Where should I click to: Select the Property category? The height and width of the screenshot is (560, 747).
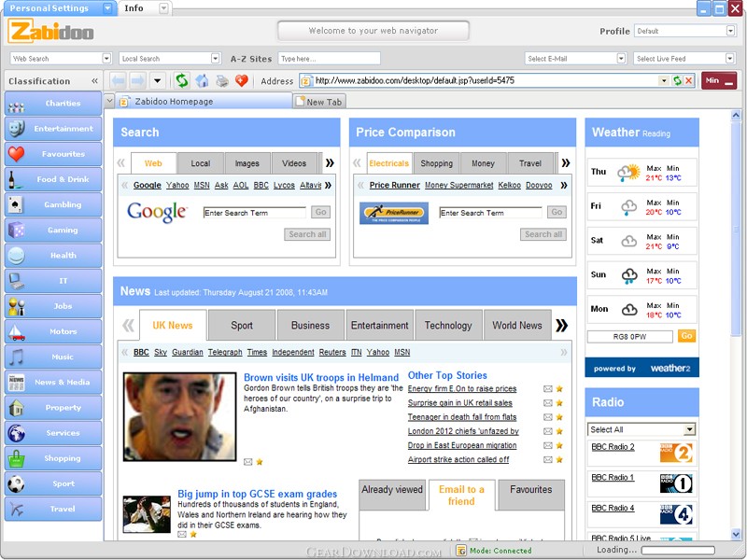tap(53, 407)
